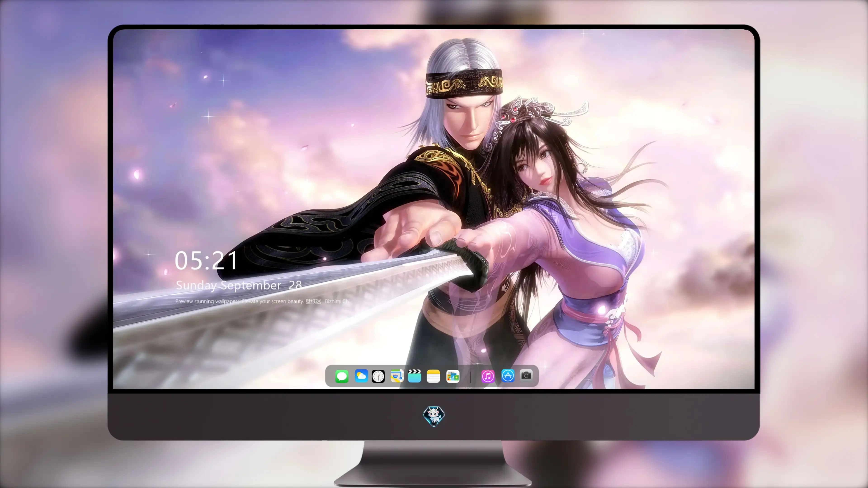Screen dimensions: 868x488
Task: Click the colorful picture-collage dock icon
Action: coord(453,376)
